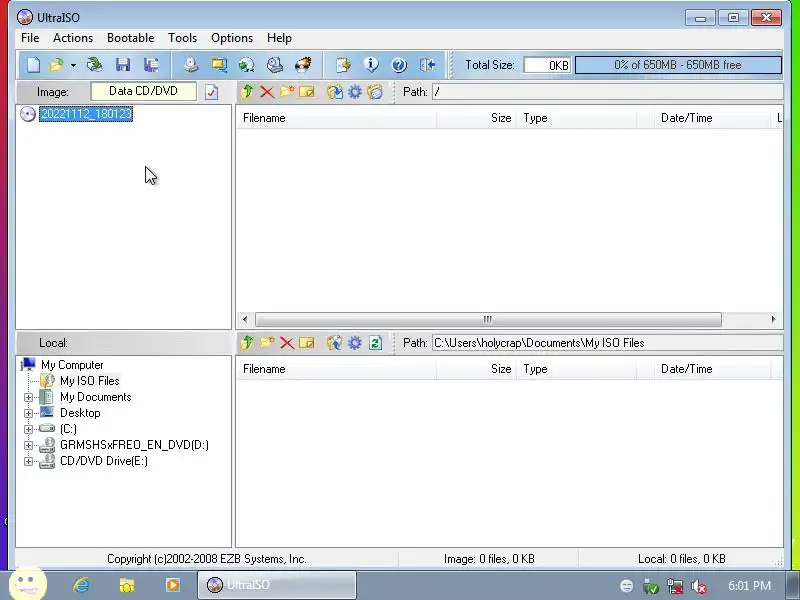800x600 pixels.
Task: Click the red X Delete in image pane toolbar
Action: pos(267,92)
